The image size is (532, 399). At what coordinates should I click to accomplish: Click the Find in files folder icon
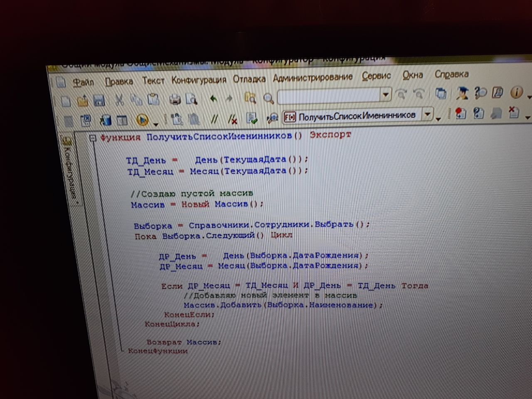click(x=250, y=98)
